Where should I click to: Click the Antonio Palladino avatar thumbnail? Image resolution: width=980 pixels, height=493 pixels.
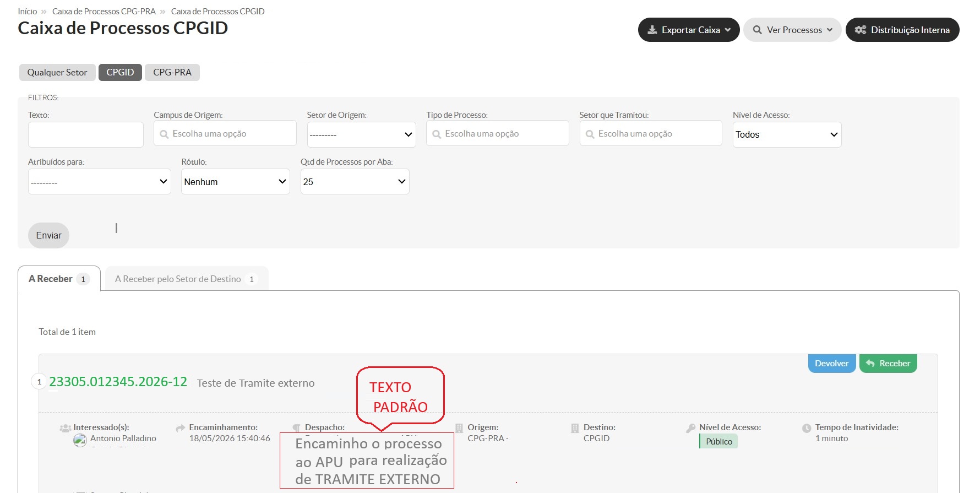click(80, 440)
